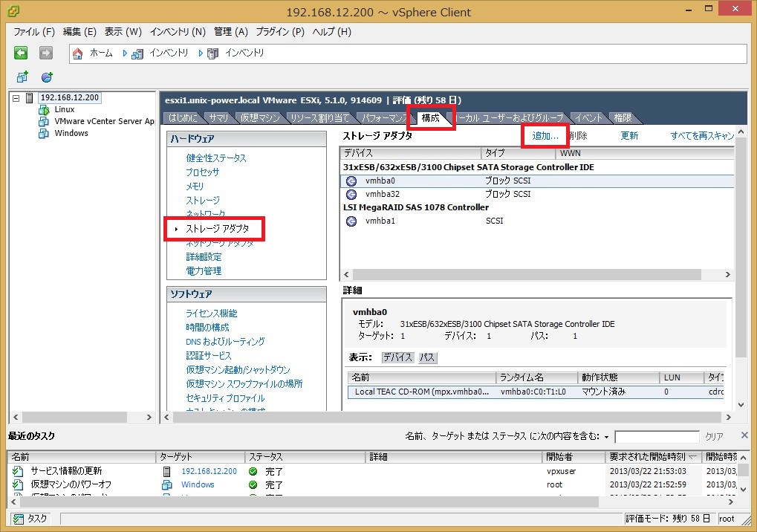
Task: Open the 表示 (W) menu
Action: click(123, 32)
